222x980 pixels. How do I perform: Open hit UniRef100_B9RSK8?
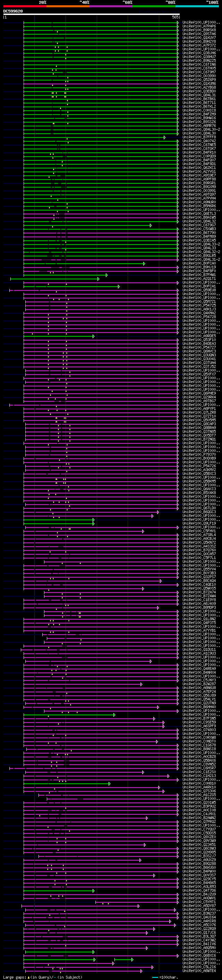(x=199, y=30)
